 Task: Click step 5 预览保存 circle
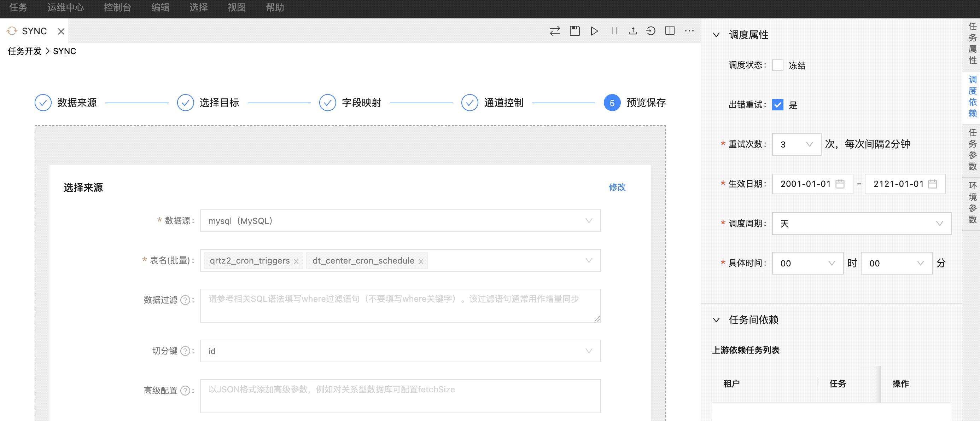[x=612, y=103]
